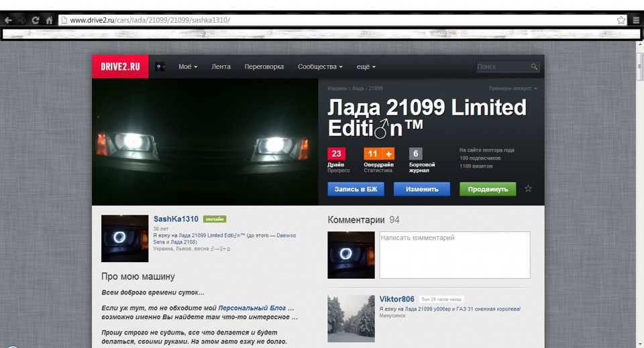Click Запись в БЖ button
644x348 pixels.
tap(356, 189)
